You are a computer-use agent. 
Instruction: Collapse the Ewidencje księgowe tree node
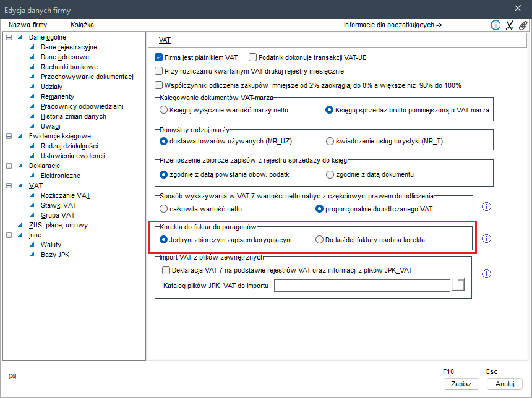point(9,137)
